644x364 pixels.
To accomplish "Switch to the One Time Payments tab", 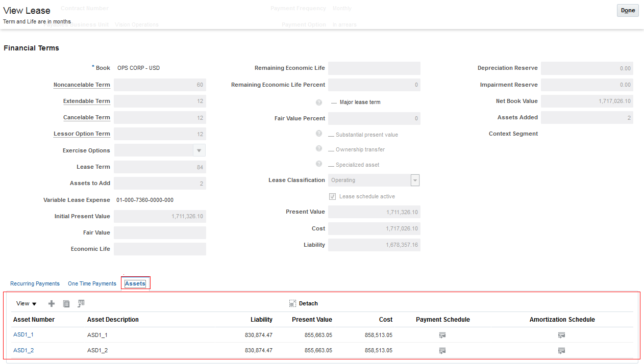I will (92, 283).
